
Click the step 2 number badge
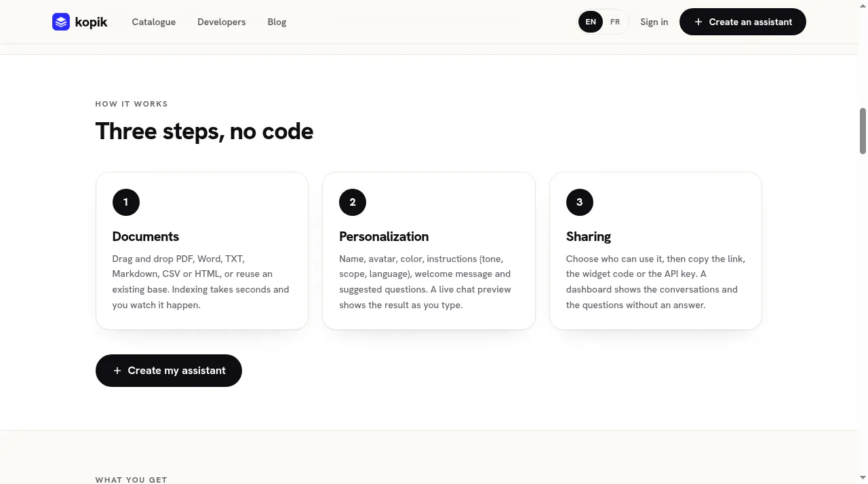(353, 202)
